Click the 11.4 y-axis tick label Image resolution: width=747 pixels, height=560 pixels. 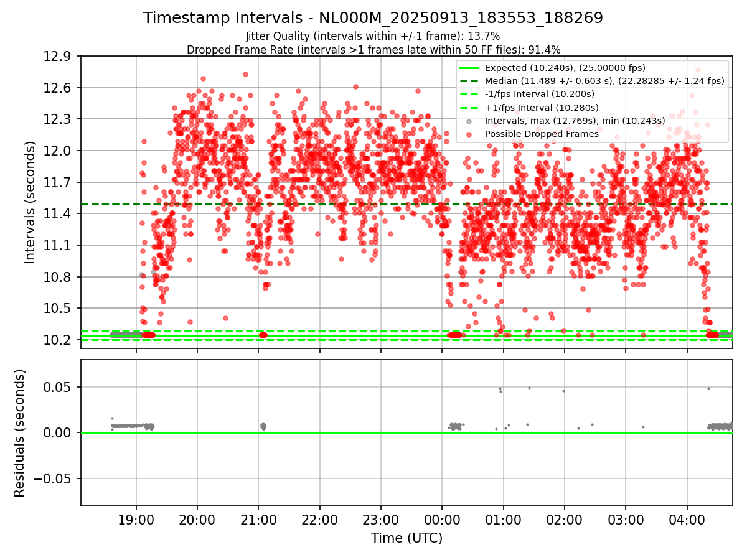pyautogui.click(x=57, y=214)
